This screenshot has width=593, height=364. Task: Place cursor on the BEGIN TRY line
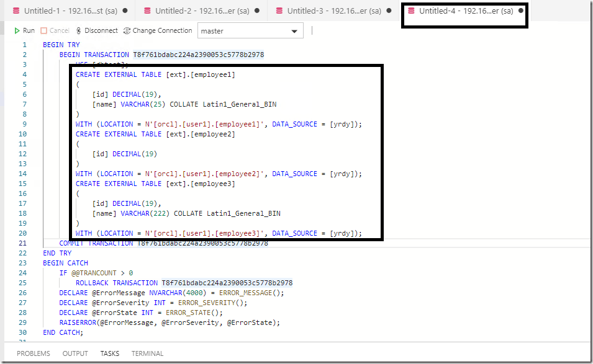(x=61, y=45)
